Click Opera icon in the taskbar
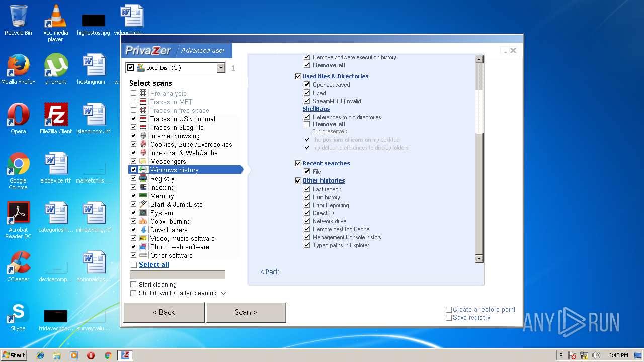The image size is (644, 362). [91, 355]
